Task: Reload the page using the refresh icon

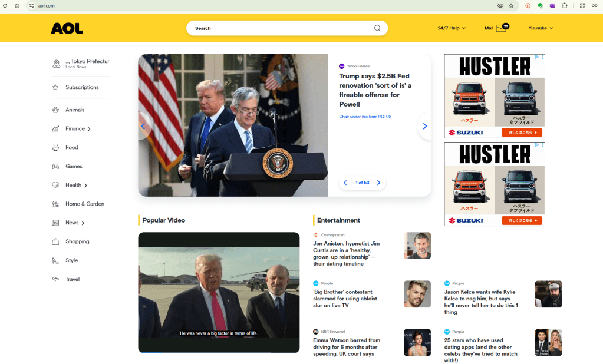Action: [x=5, y=6]
